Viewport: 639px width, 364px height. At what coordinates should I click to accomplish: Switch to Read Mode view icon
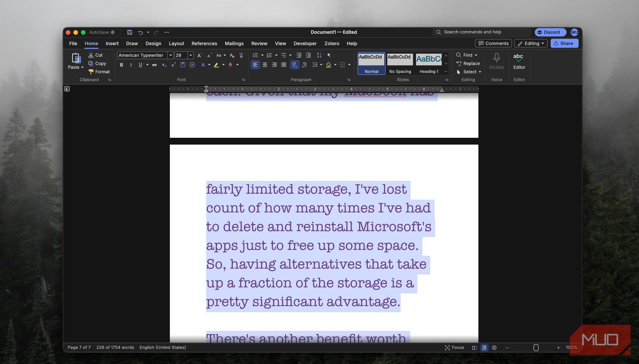[474, 348]
